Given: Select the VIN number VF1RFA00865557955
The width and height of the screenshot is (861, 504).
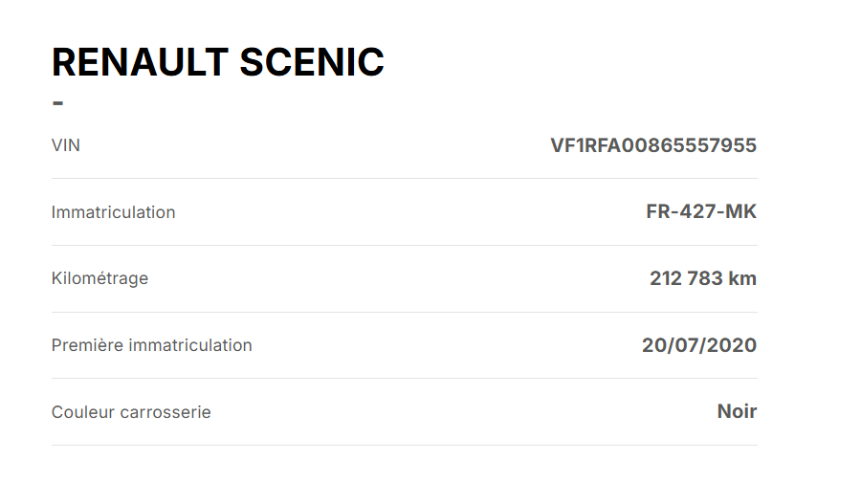Looking at the screenshot, I should pyautogui.click(x=653, y=145).
